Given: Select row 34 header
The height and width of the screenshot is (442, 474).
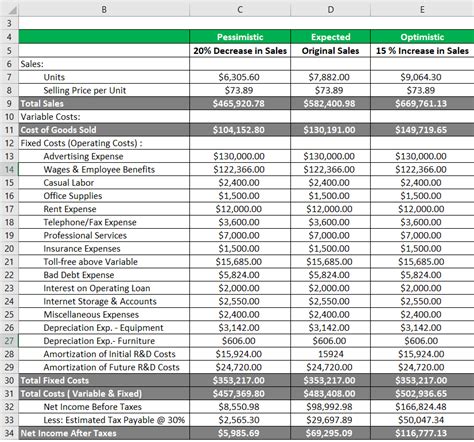Looking at the screenshot, I should [9, 433].
